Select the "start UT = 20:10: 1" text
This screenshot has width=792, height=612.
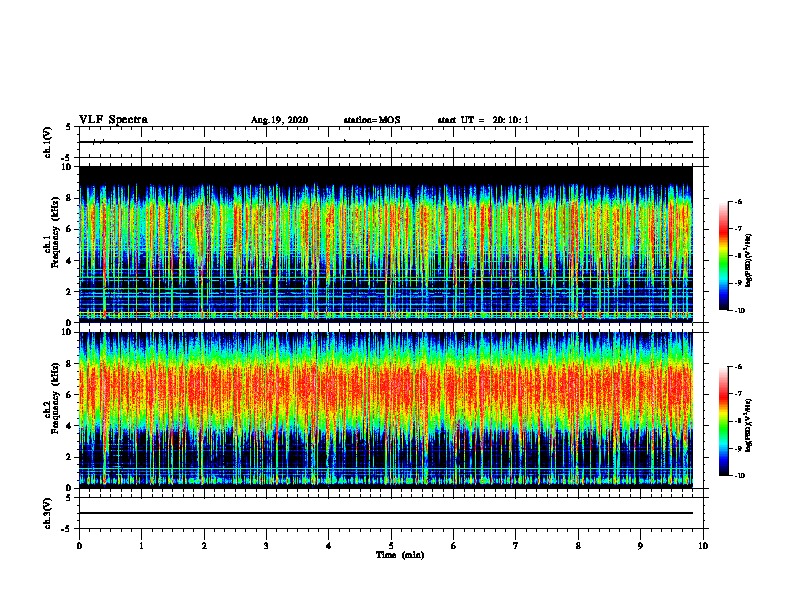click(483, 120)
